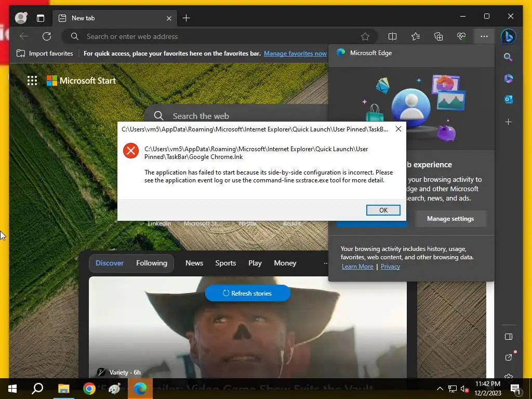Open Settings and more ellipsis menu
532x399 pixels.
484,36
